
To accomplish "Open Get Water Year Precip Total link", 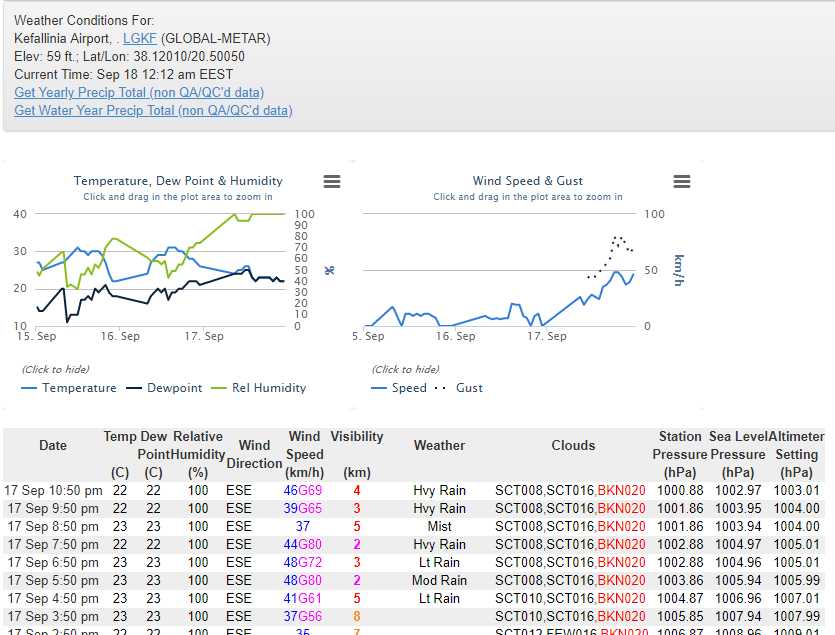I will [153, 110].
